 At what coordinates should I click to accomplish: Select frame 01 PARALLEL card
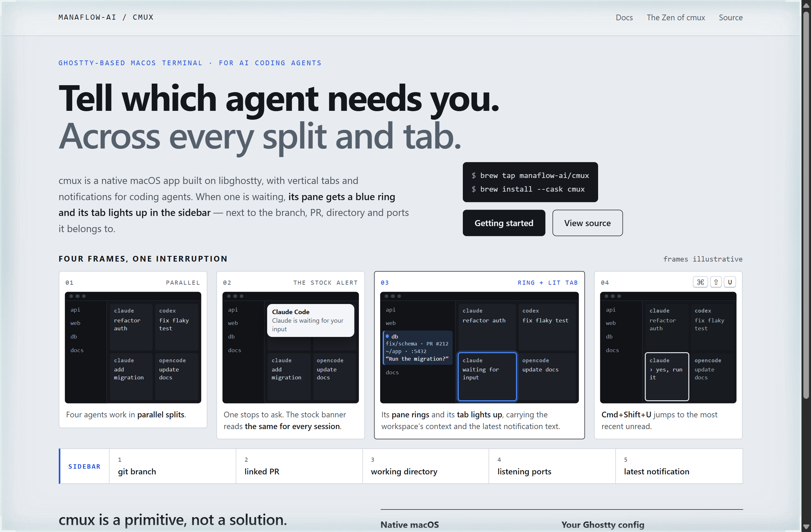click(133, 350)
